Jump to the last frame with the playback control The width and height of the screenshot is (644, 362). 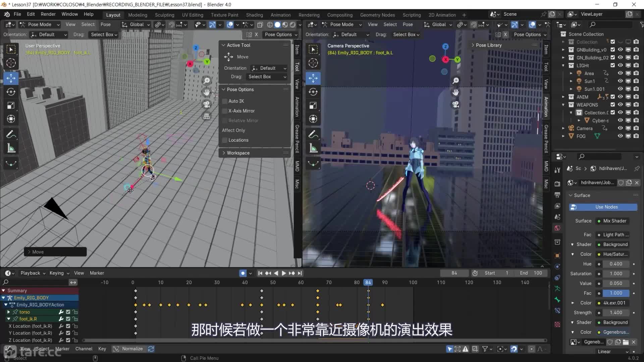pyautogui.click(x=300, y=273)
